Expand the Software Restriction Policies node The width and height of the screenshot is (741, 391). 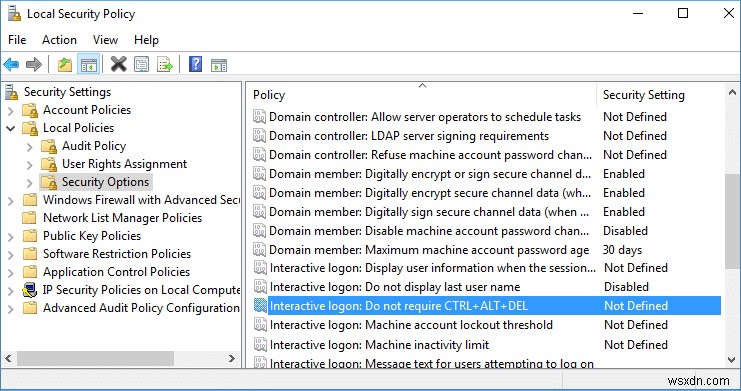point(11,254)
